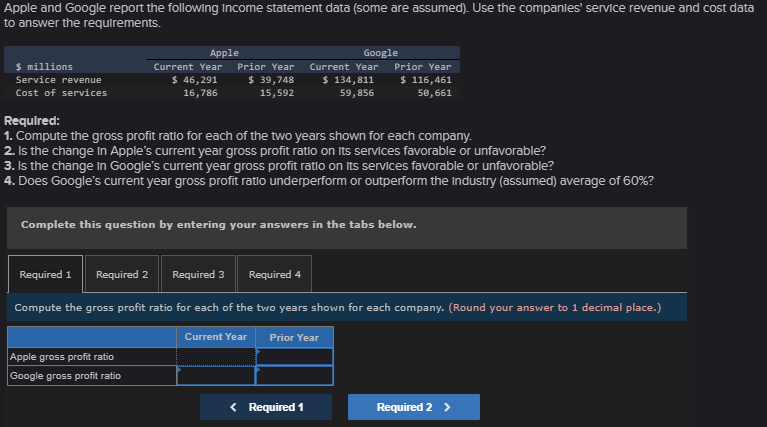Click Google current year cost 59,856
Image resolution: width=767 pixels, height=427 pixels.
coord(357,93)
